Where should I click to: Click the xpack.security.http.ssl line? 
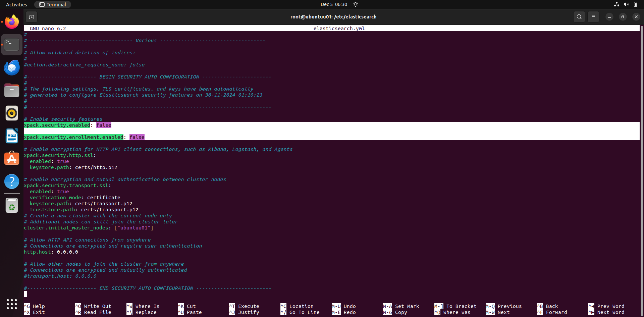coord(60,155)
